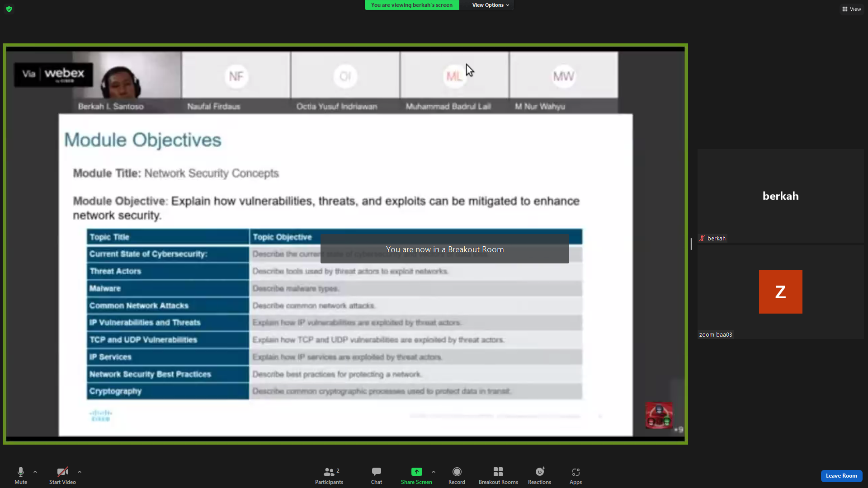Click the ML avatar of Muhammad Badrul Lail

tap(454, 76)
